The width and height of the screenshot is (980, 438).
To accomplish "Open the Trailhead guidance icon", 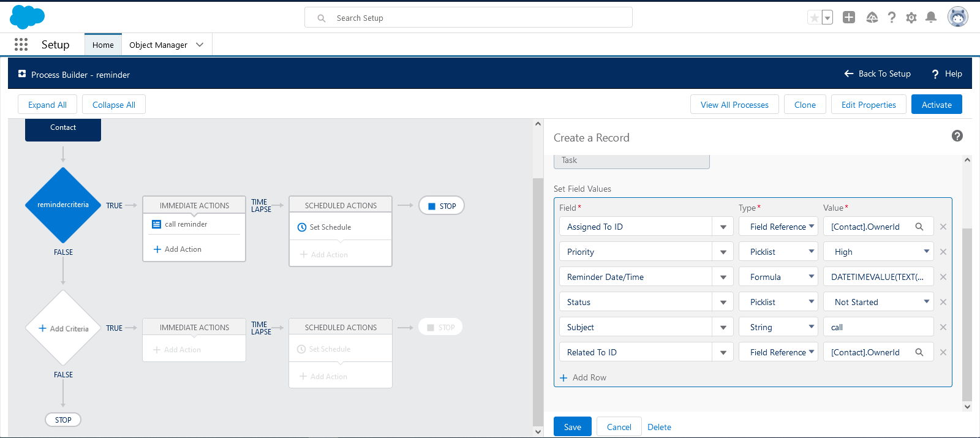I will point(872,18).
